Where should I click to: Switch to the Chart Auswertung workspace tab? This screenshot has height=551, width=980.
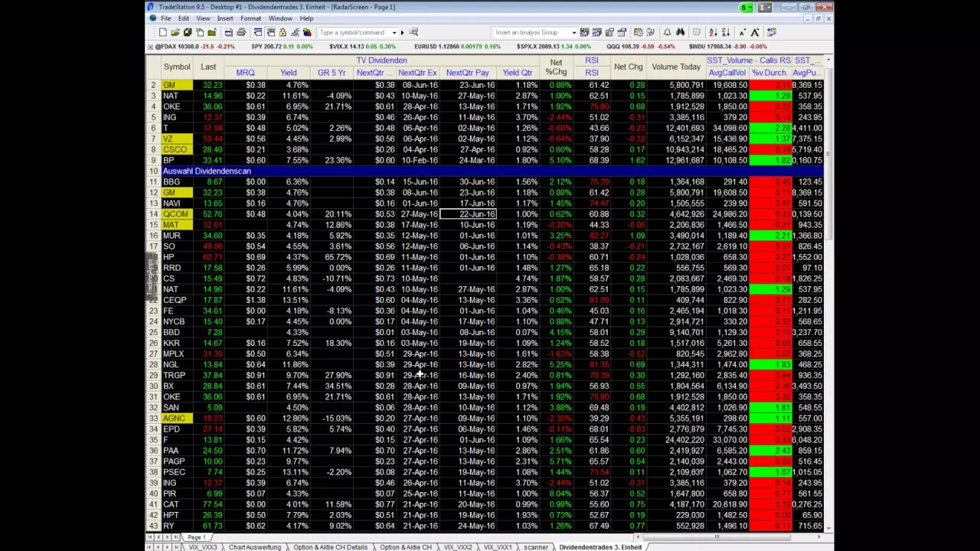255,547
